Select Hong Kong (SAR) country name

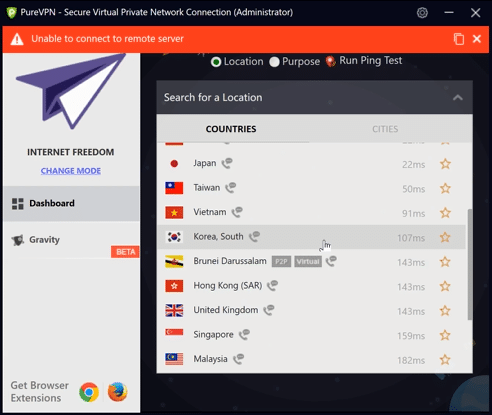pyautogui.click(x=228, y=286)
